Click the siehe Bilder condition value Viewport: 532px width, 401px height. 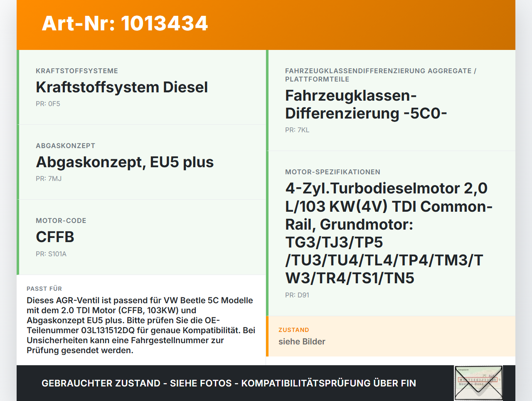(302, 342)
